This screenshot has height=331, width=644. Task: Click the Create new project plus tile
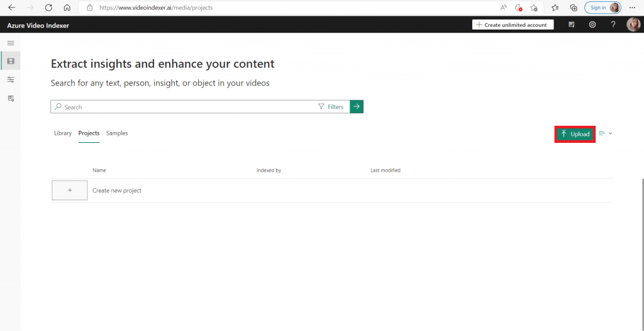pos(69,190)
